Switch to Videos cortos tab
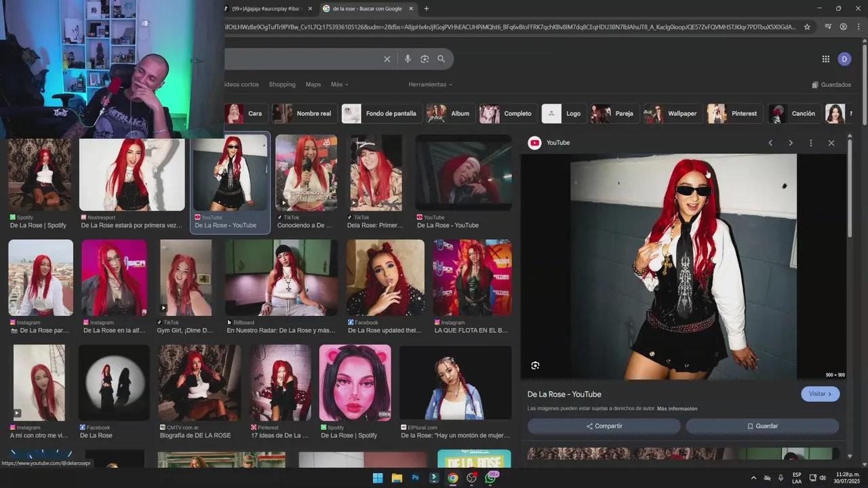 click(x=242, y=85)
